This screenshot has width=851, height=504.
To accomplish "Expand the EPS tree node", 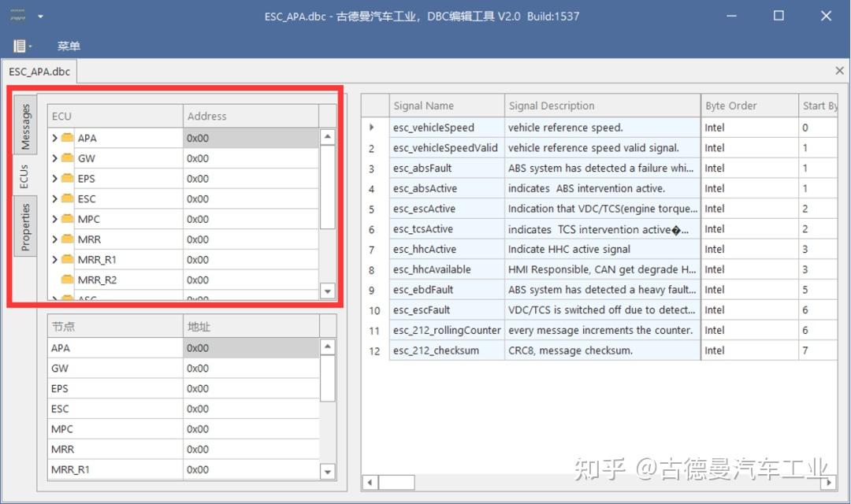I will (54, 178).
